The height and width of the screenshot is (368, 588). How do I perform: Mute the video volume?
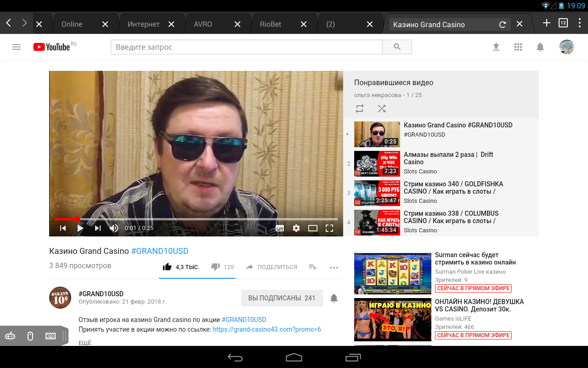point(114,228)
